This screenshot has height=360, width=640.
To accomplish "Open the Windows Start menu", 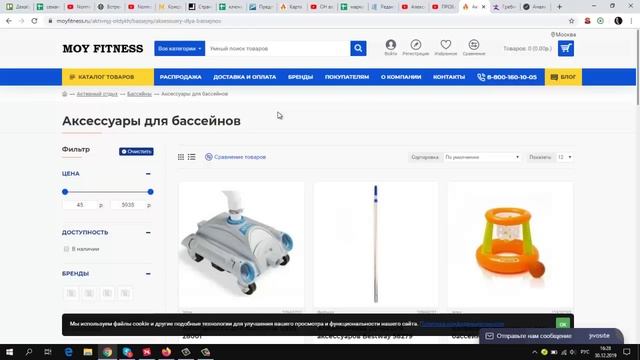I will (9, 352).
